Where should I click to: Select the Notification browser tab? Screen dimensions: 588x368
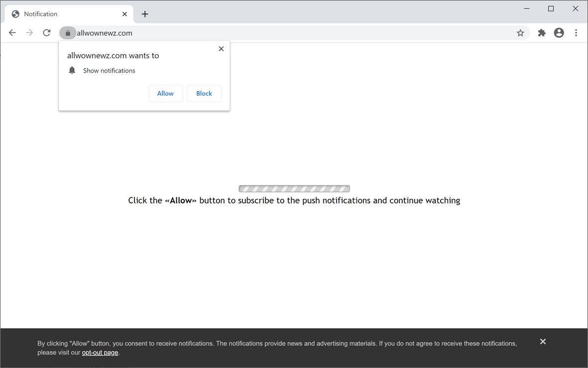[x=55, y=14]
